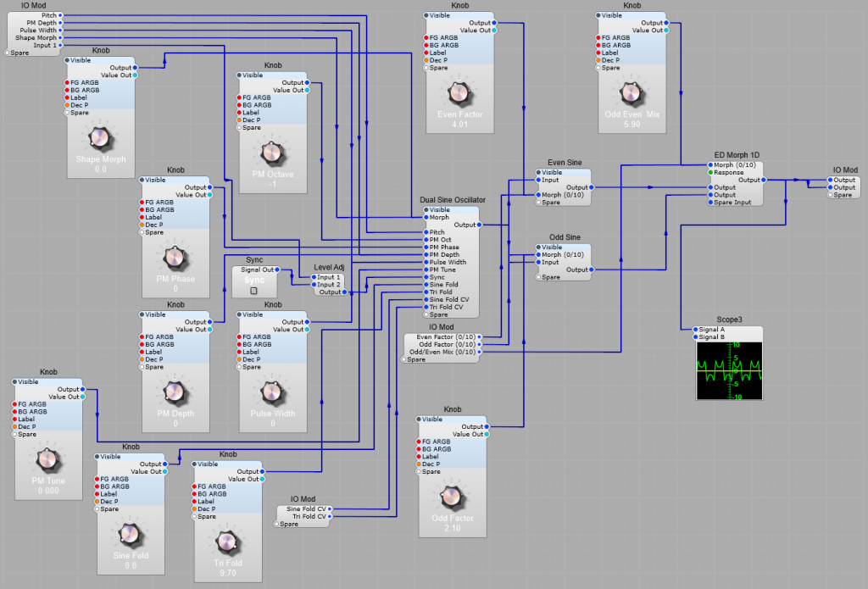Click the FG ARGB swatch on Shape Morph
868x589 pixels.
pos(69,82)
